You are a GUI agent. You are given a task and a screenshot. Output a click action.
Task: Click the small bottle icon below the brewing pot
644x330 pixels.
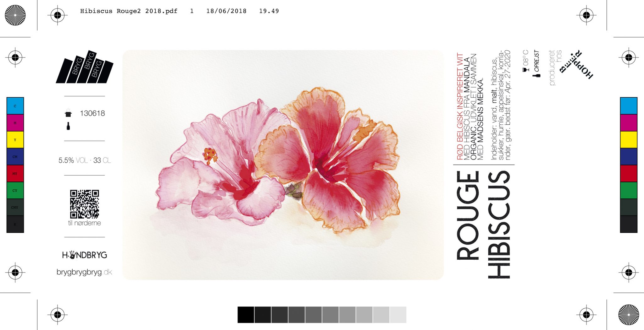point(68,126)
